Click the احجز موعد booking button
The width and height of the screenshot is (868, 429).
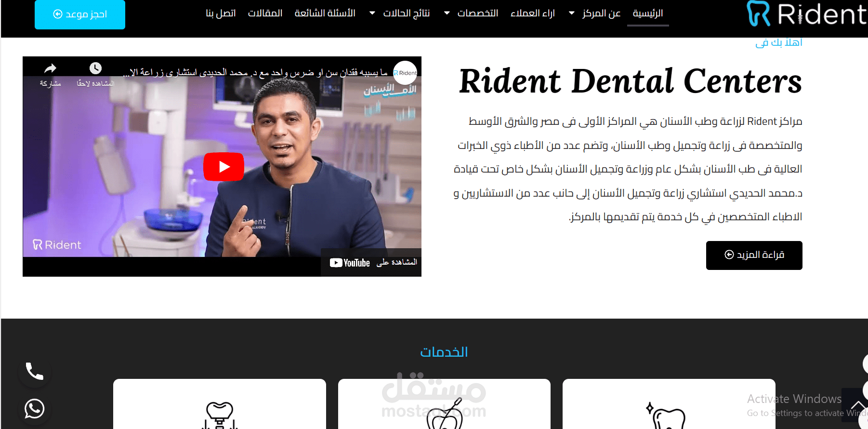tap(80, 14)
